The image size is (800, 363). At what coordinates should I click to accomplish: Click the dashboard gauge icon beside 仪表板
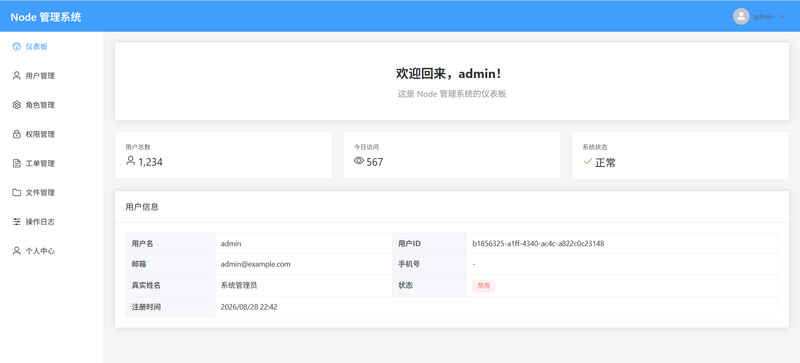(16, 46)
